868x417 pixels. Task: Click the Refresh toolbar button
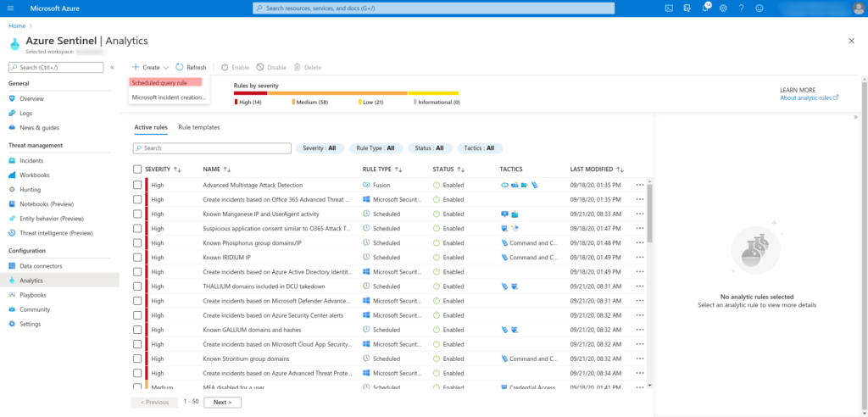point(191,68)
